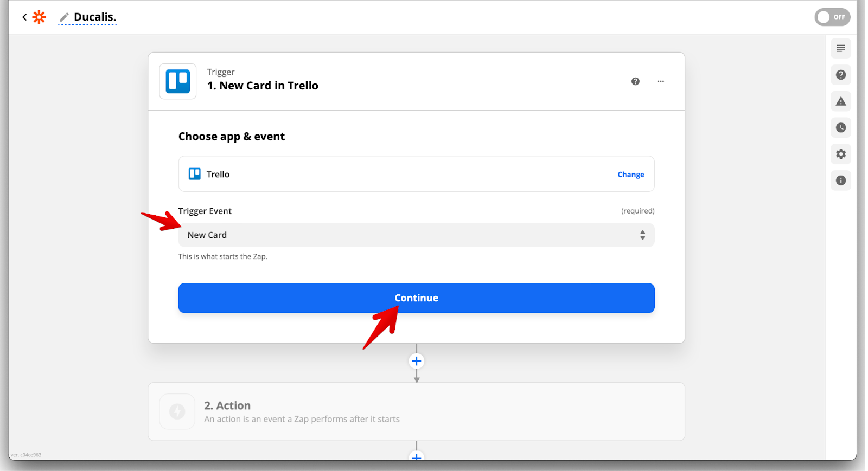Show warnings via triangle alert sidebar icon
Image resolution: width=868 pixels, height=471 pixels.
[841, 101]
